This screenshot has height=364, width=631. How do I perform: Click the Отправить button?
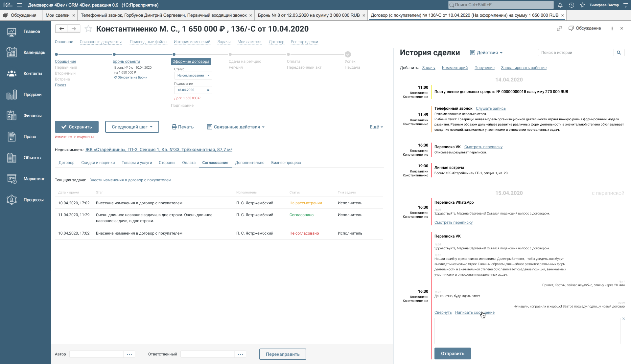point(453,353)
